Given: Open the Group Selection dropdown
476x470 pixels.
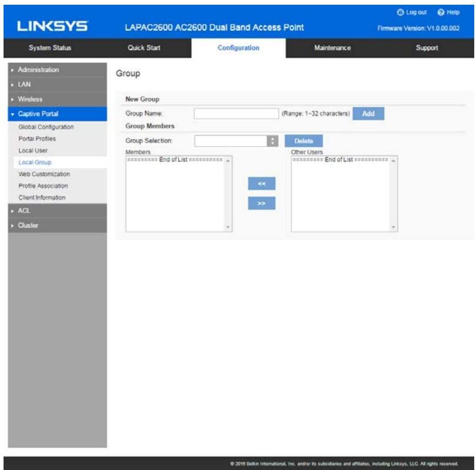Looking at the screenshot, I should coord(236,141).
